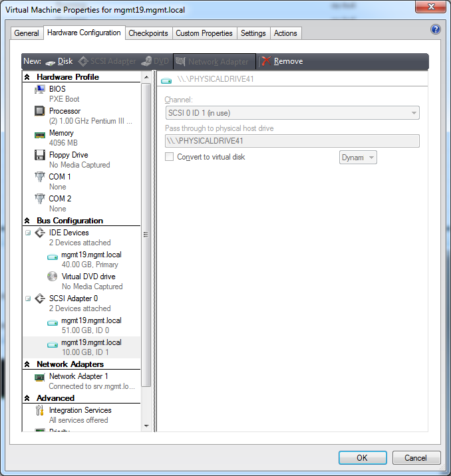This screenshot has width=451, height=476.
Task: Click the COM 2 port icon
Action: 40,199
